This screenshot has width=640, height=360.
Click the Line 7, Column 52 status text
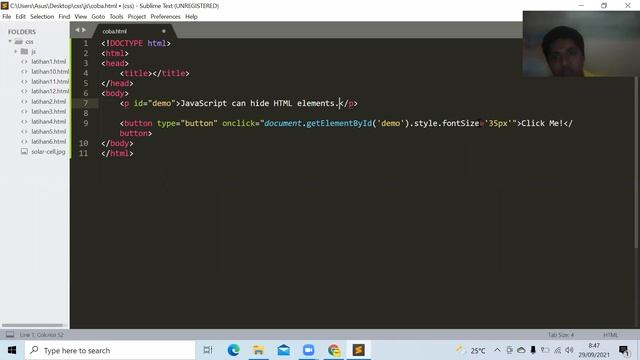[x=41, y=335]
